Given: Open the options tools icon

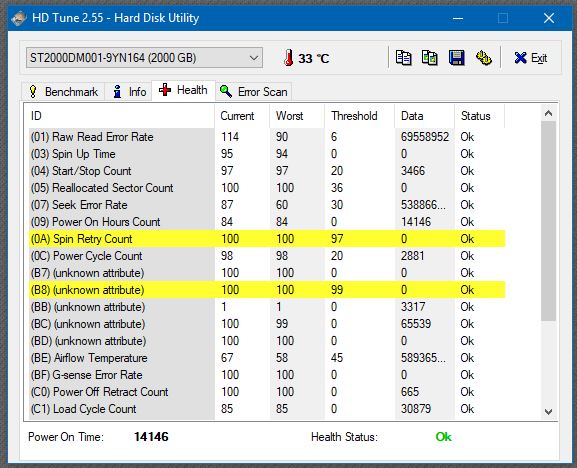Looking at the screenshot, I should point(484,58).
